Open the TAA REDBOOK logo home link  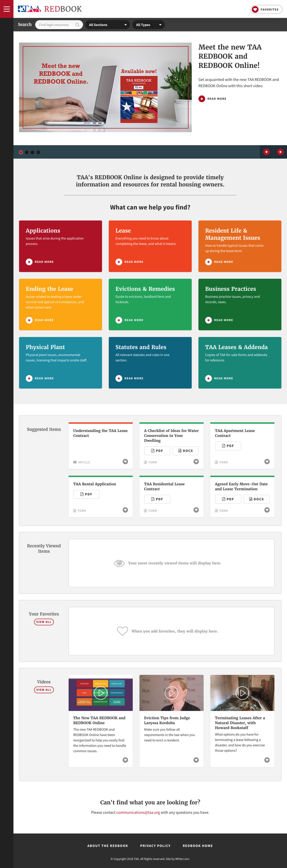point(50,9)
